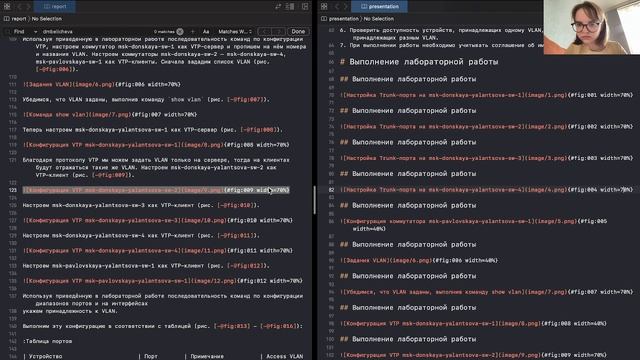Go forward in presentation editor history
This screenshot has height=360, width=640.
click(x=346, y=7)
